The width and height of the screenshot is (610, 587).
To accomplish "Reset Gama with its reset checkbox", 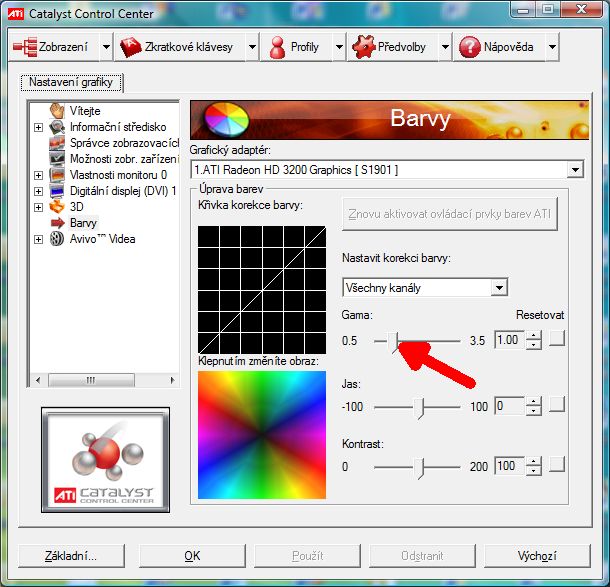I will [x=557, y=340].
